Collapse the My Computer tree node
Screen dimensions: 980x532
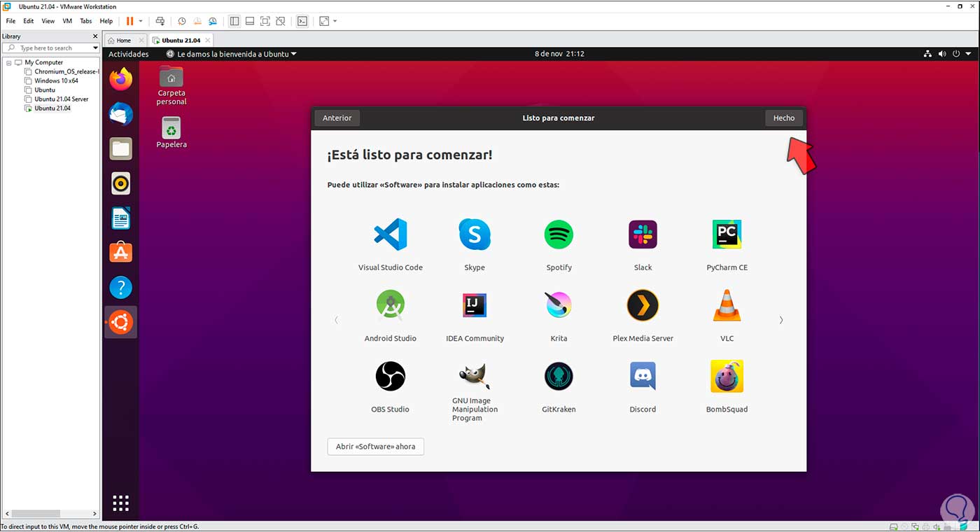pos(8,62)
